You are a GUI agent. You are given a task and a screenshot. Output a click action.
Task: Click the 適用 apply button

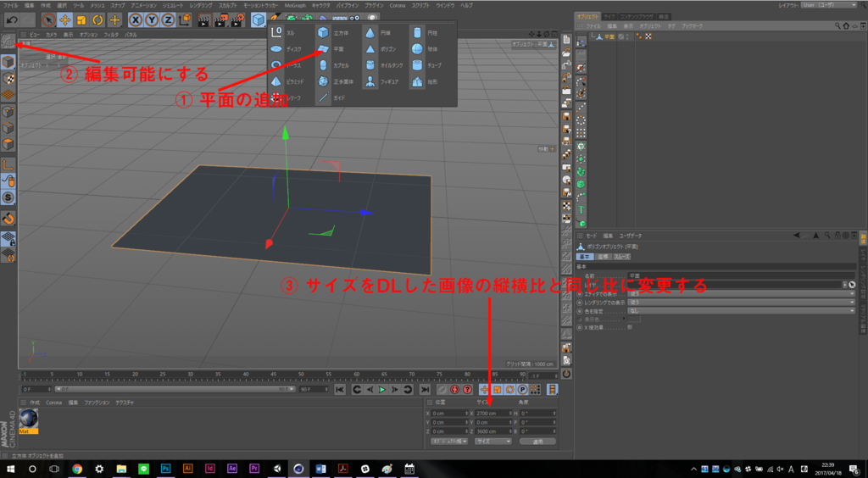(537, 442)
